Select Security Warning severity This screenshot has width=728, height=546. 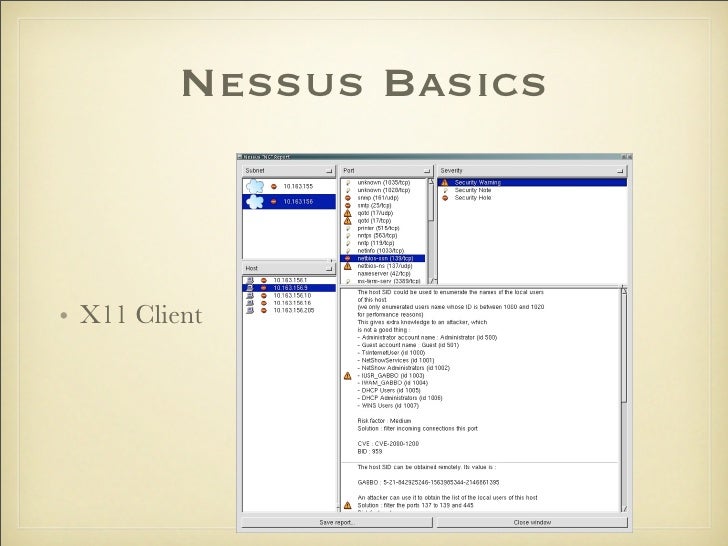click(532, 182)
